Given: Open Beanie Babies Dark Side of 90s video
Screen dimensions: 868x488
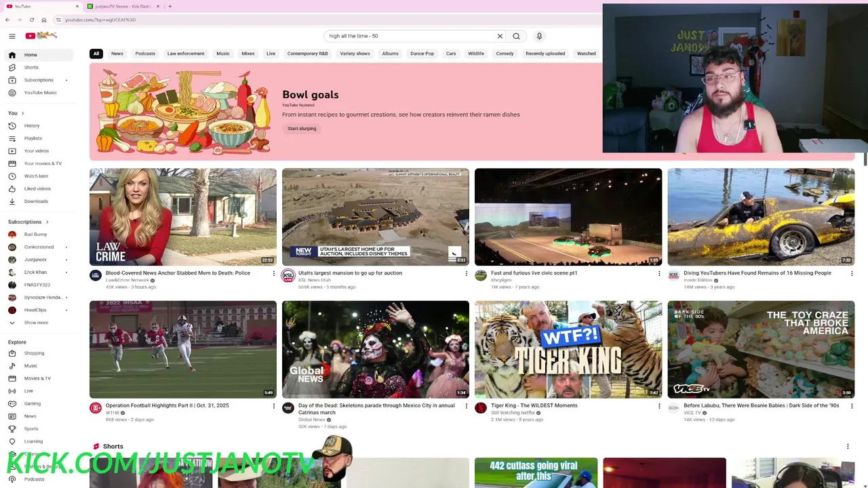Looking at the screenshot, I should point(761,349).
